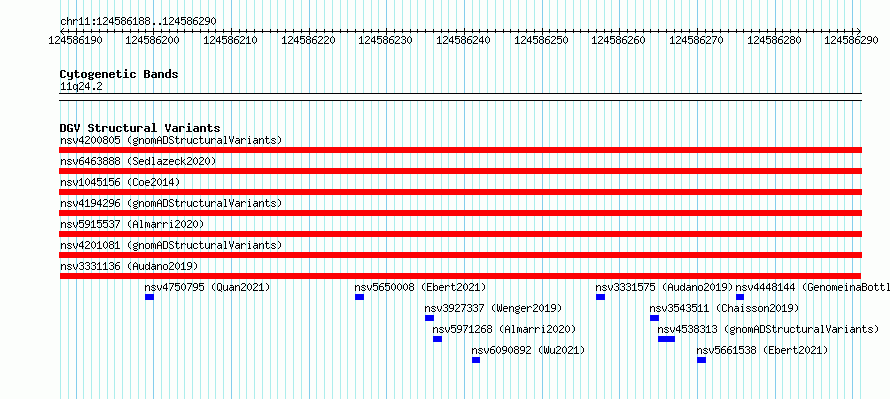Click ruler position 124586250

[542, 40]
